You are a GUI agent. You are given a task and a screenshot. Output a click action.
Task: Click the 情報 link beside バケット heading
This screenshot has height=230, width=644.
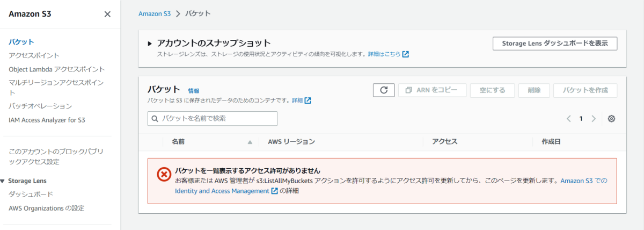click(193, 91)
